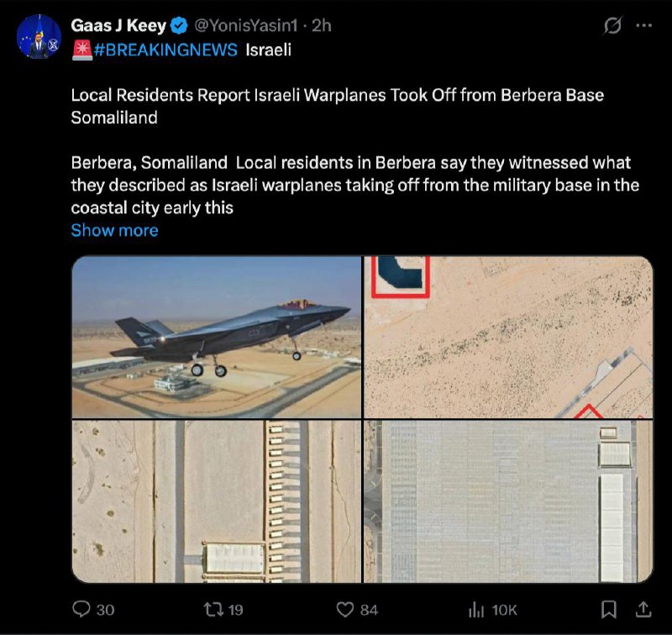Click the red siren emoji
This screenshot has height=635, width=672.
click(x=81, y=50)
